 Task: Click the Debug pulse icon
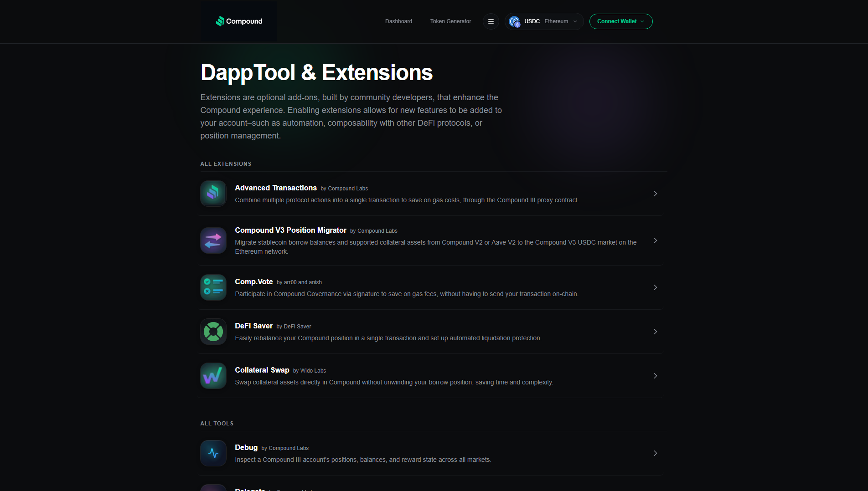point(213,453)
